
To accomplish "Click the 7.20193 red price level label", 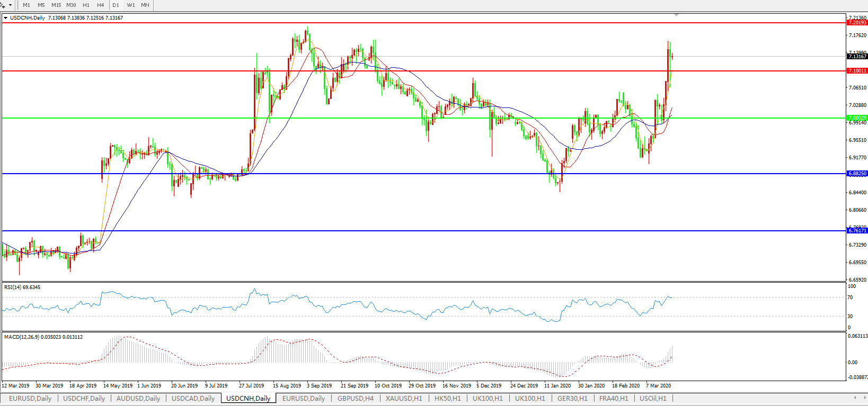I will (x=857, y=23).
